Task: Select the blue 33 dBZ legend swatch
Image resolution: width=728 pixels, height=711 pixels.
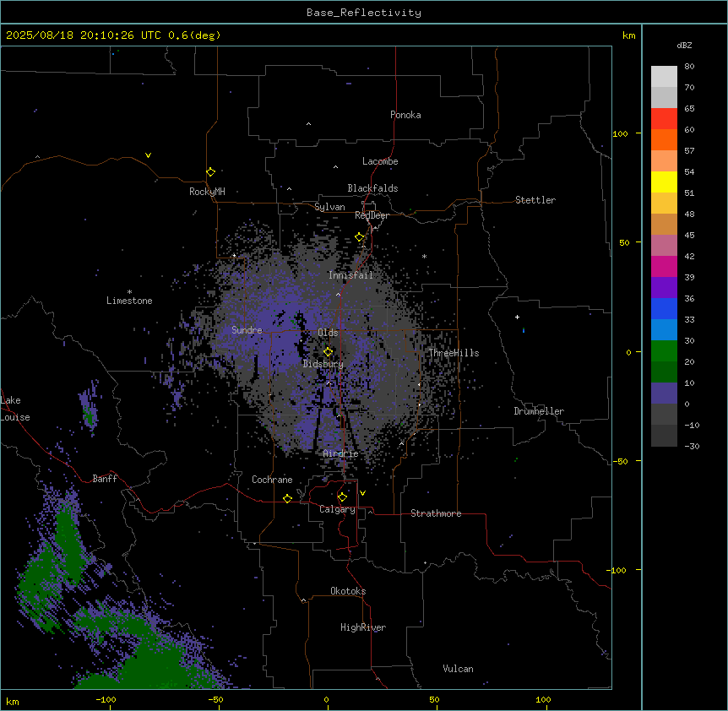Action: point(664,308)
